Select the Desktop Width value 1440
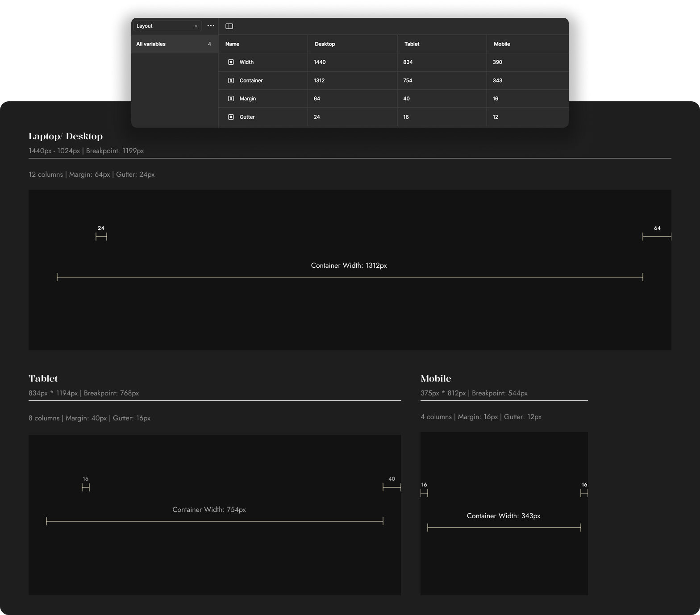The height and width of the screenshot is (615, 700). (x=320, y=62)
